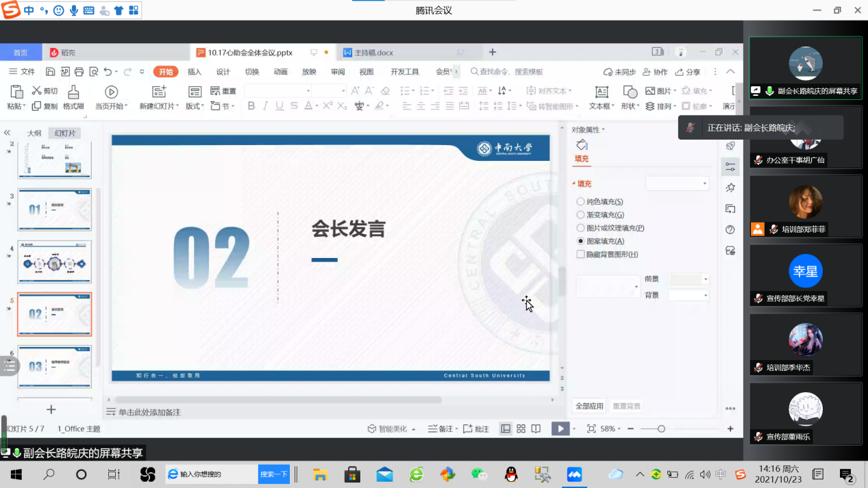Switch to the 主持稿.docx document tab
Image resolution: width=868 pixels, height=488 pixels.
[x=374, y=53]
